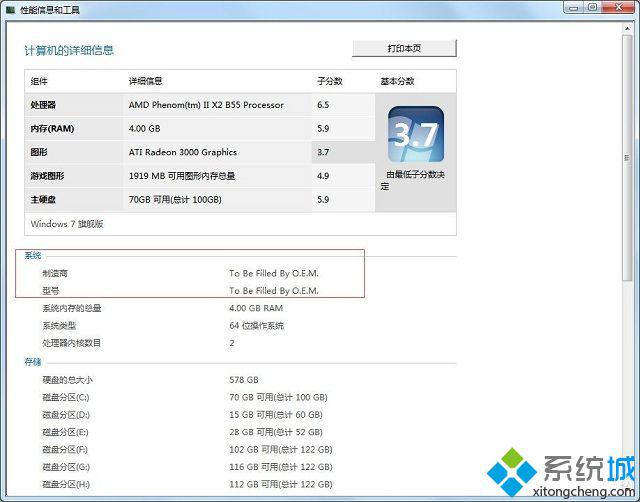
Task: Click 112 GB 可用(总计 122 GB) value
Action: [x=281, y=484]
